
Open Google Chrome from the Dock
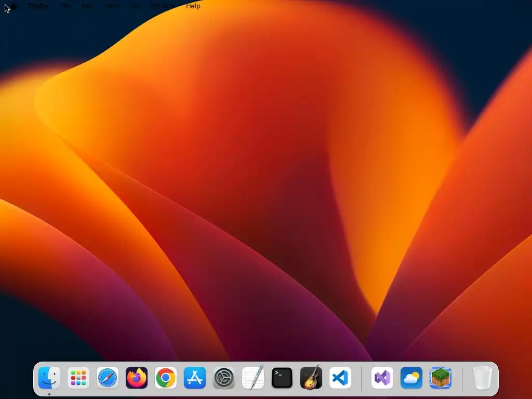click(x=166, y=378)
